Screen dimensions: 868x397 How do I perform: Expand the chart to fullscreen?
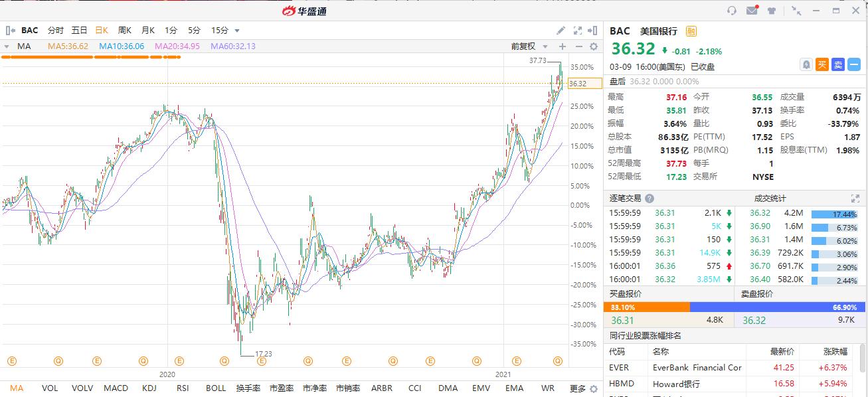click(577, 31)
